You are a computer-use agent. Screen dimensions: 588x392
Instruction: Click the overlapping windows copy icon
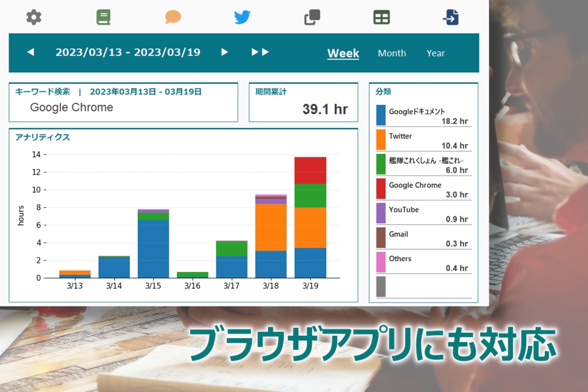point(312,17)
